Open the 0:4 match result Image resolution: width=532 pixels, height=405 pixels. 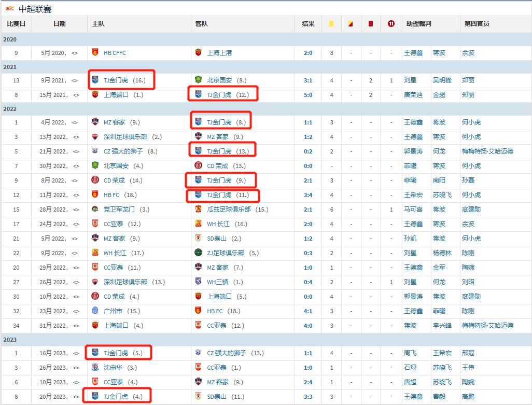point(308,282)
